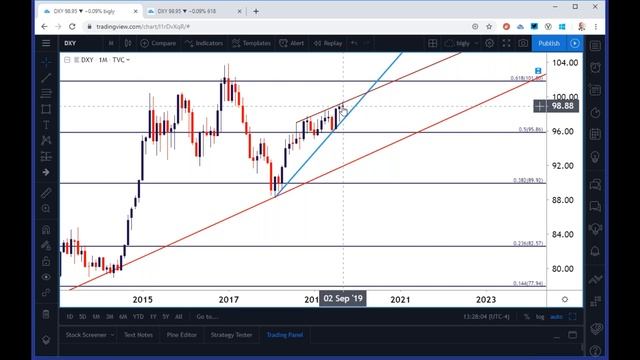Toggle log scale mode

(x=540, y=317)
